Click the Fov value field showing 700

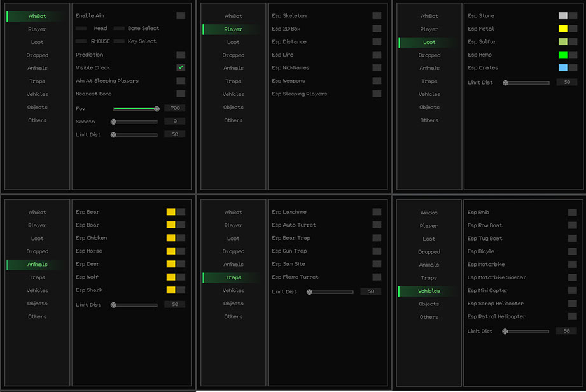click(174, 109)
